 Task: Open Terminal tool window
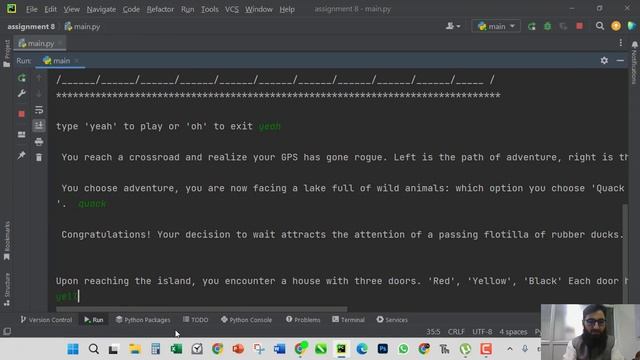click(348, 320)
